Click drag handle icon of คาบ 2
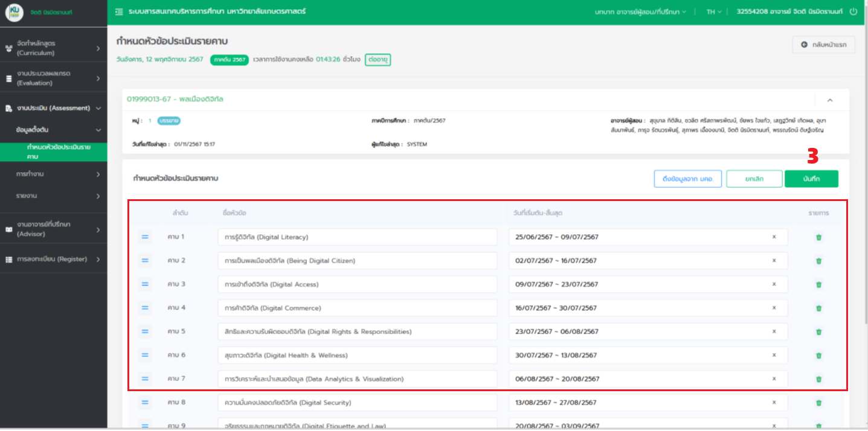This screenshot has height=431, width=868. pyautogui.click(x=145, y=261)
